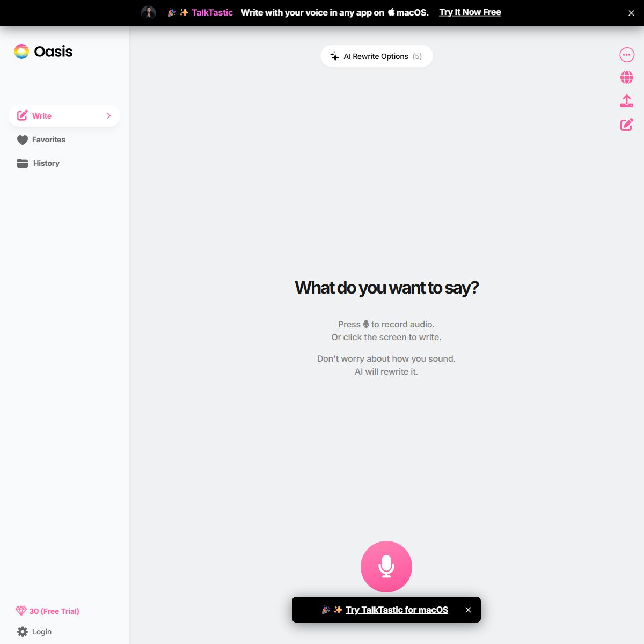Click the pink TalkTastic name in banner
Viewport: 644px width, 644px height.
point(212,12)
